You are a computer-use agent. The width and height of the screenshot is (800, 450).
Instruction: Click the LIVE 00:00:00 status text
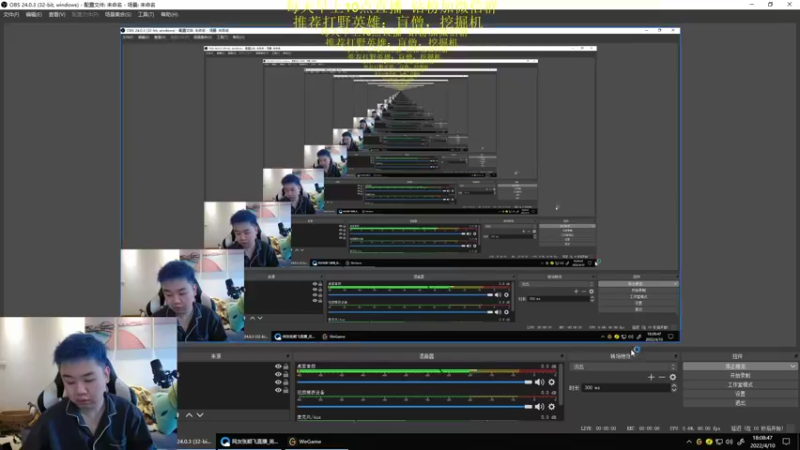[598, 429]
